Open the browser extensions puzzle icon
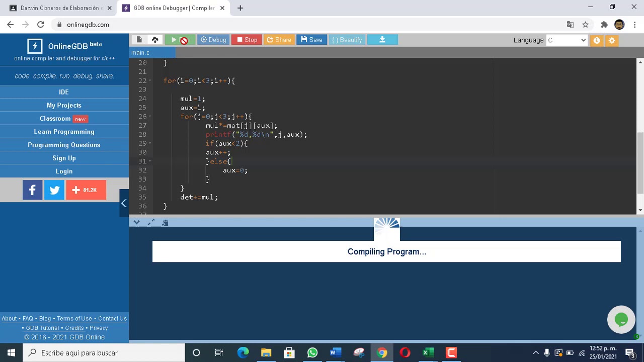 [x=604, y=25]
